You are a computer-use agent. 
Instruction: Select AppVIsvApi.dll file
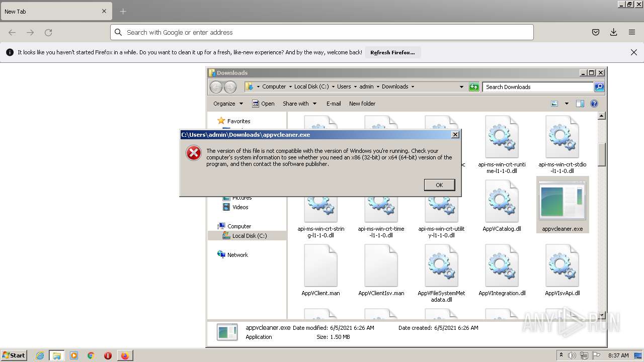pos(562,271)
